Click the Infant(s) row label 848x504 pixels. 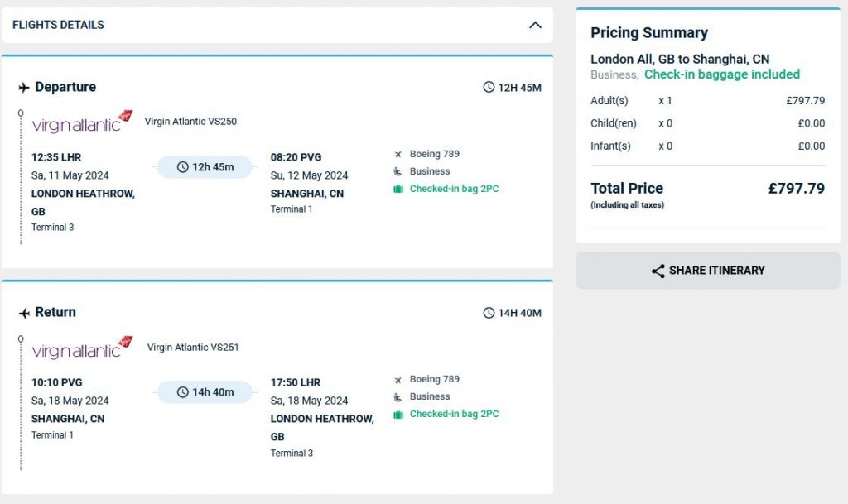point(610,146)
